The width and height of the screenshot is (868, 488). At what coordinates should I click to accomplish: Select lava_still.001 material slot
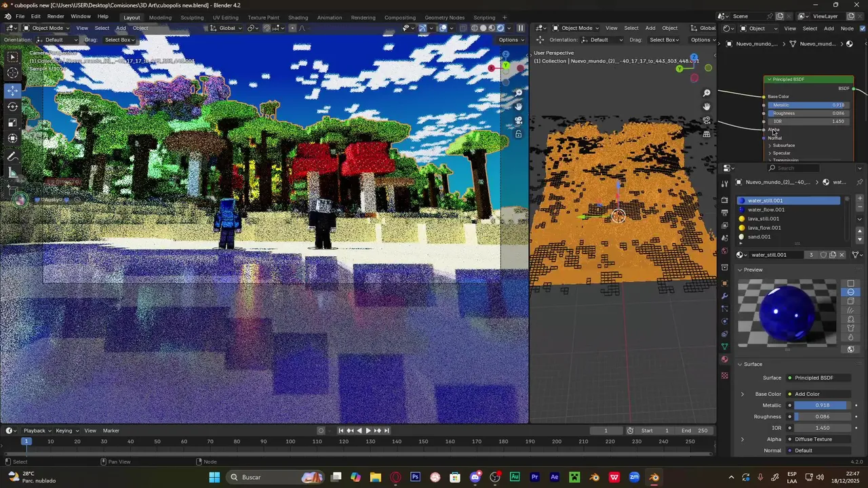pos(789,218)
